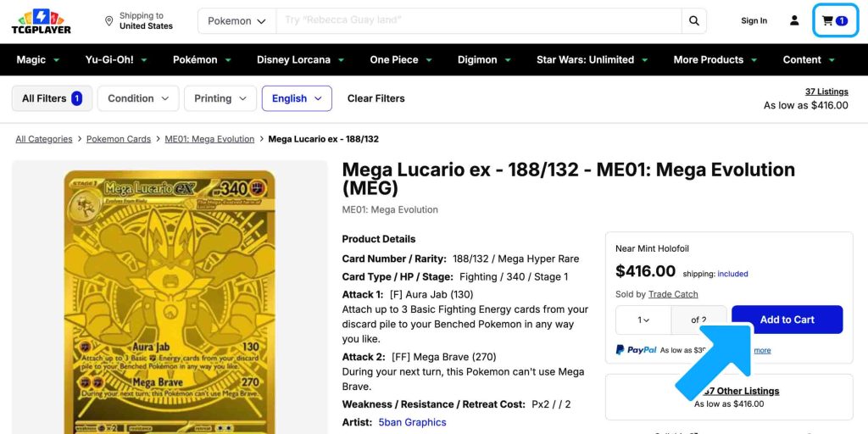
Task: Open the user account icon
Action: pos(794,20)
